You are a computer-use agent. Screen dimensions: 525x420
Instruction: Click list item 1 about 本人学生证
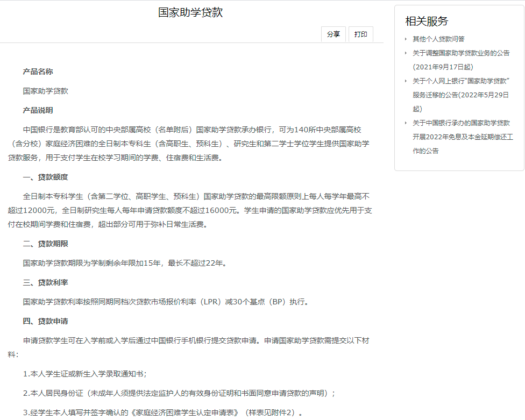[x=85, y=374]
